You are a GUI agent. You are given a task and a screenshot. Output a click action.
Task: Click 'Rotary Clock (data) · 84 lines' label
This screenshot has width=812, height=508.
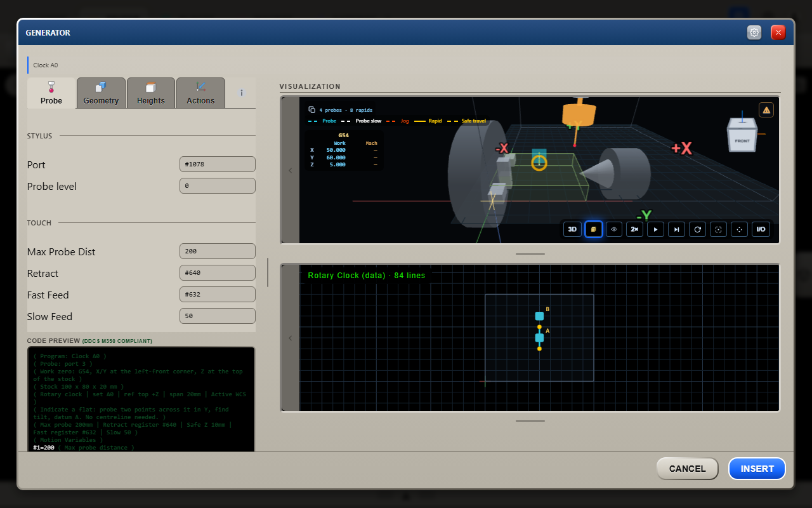(x=367, y=276)
